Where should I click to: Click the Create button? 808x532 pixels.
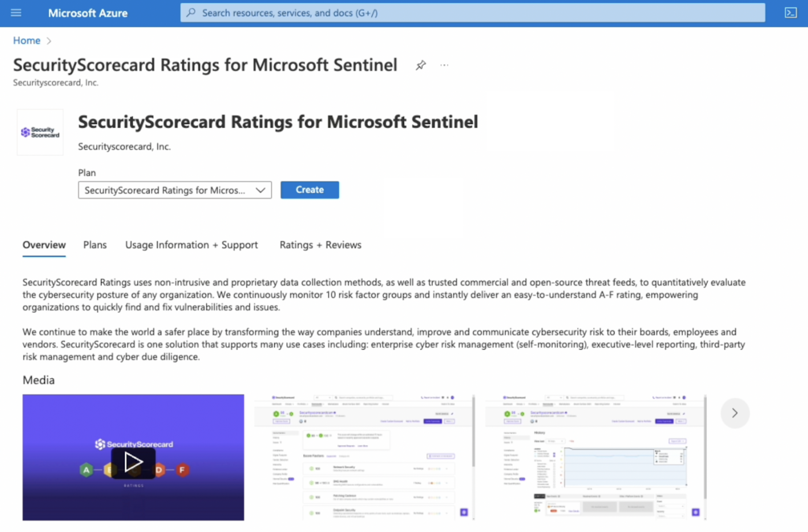coord(310,190)
